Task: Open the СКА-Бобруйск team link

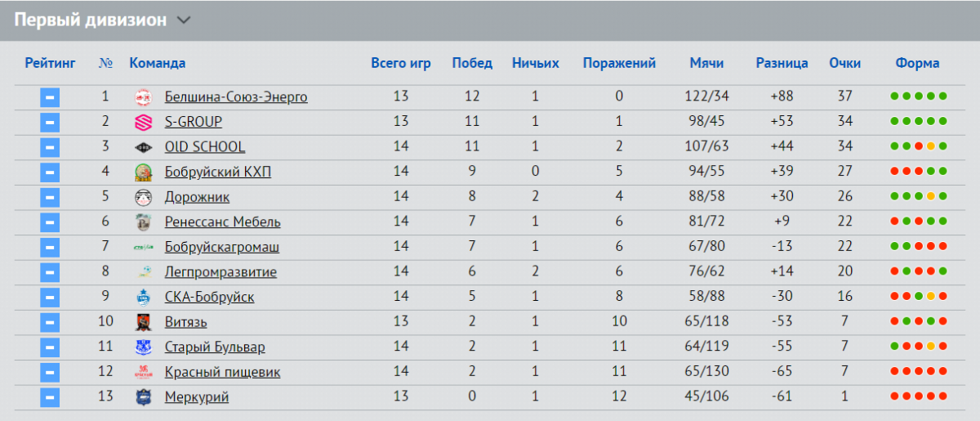Action: (x=209, y=298)
